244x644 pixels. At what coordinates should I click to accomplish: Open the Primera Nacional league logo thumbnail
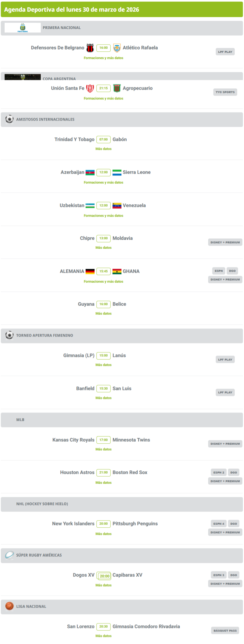pos(22,28)
